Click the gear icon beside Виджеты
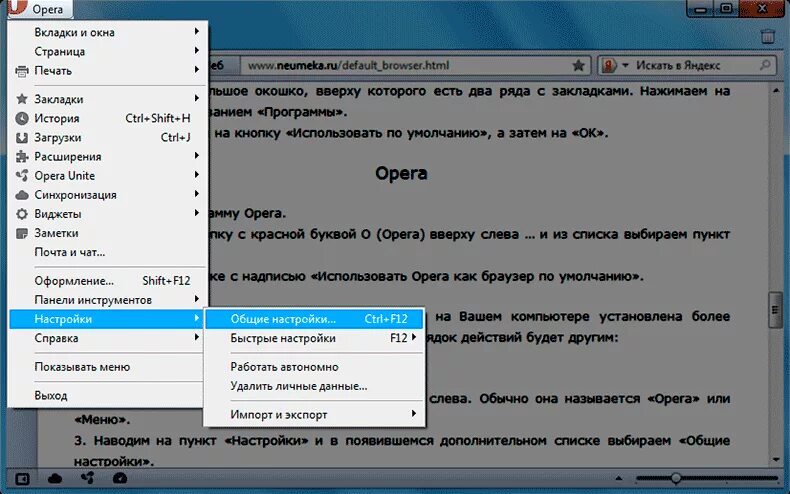 tap(22, 214)
